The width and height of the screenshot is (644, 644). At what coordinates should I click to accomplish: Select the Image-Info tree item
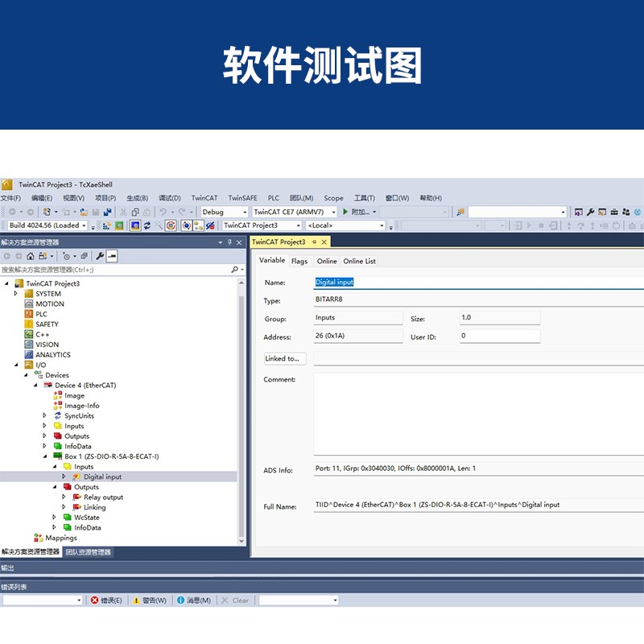(82, 406)
